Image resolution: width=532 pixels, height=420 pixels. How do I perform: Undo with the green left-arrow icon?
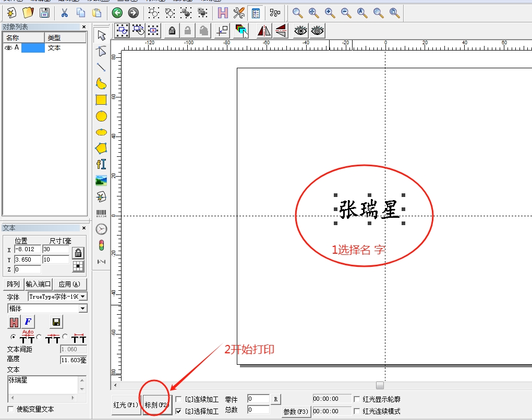coord(117,13)
